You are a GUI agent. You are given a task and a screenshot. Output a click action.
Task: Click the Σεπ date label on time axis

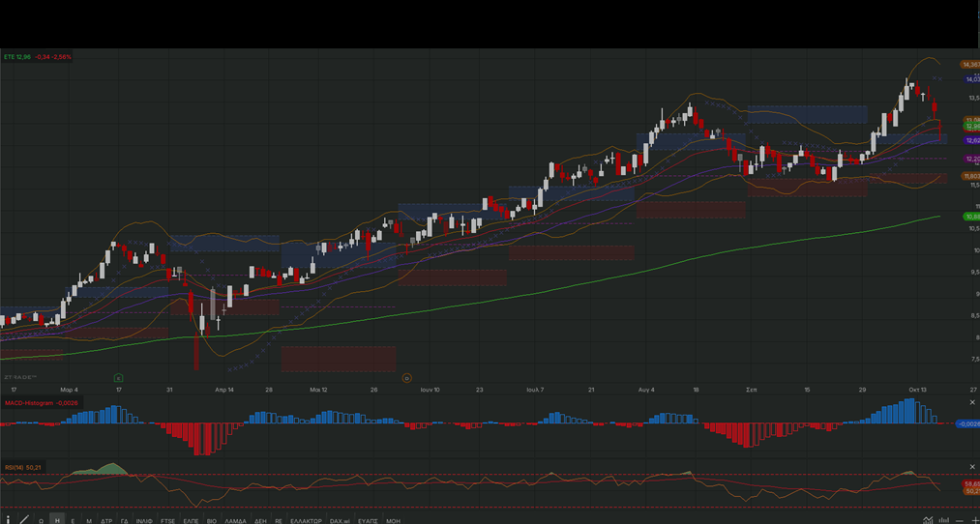752,389
